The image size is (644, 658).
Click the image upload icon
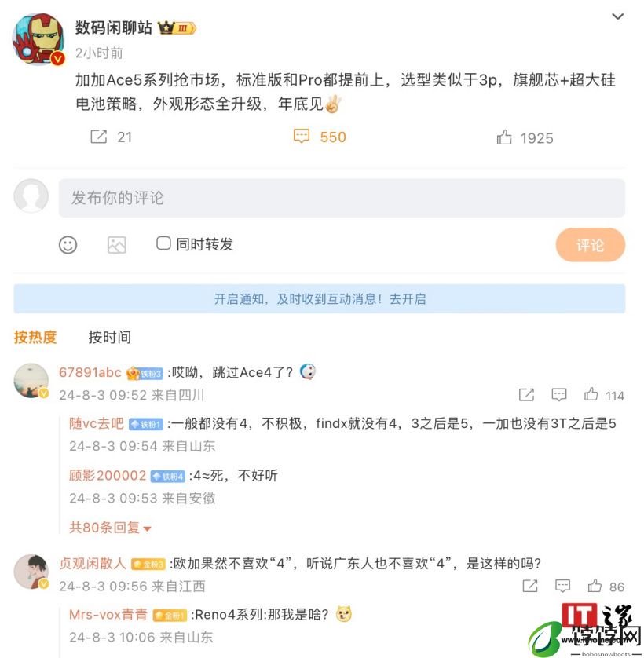tap(117, 245)
